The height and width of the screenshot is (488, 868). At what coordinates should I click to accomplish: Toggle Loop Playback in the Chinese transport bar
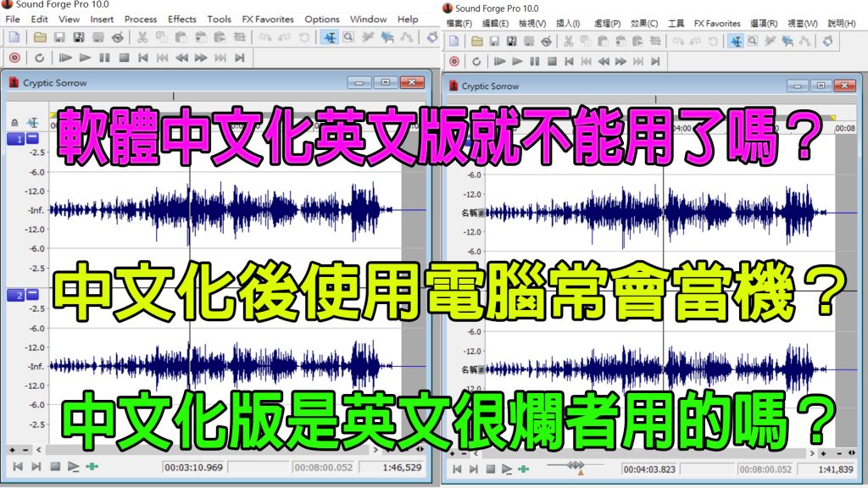[477, 61]
